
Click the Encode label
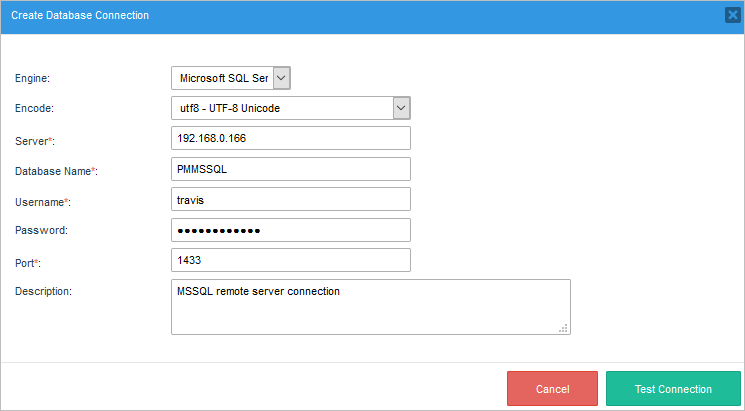pyautogui.click(x=34, y=109)
